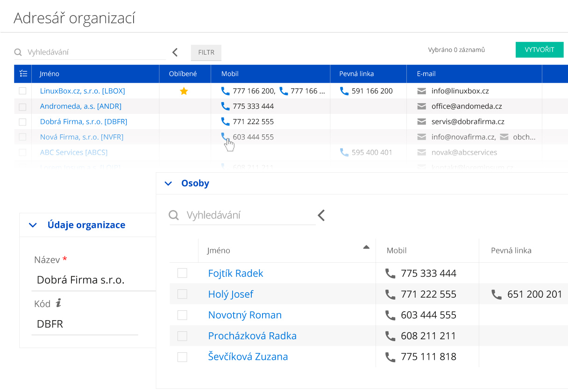Click the info icon next to Kód
Screen dimensions: 568x392
[58, 303]
